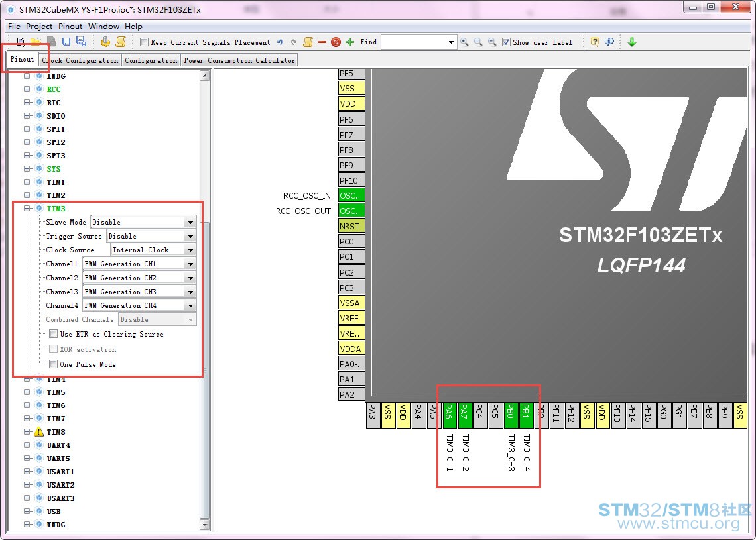Open the Trigger Source dropdown

[x=191, y=236]
